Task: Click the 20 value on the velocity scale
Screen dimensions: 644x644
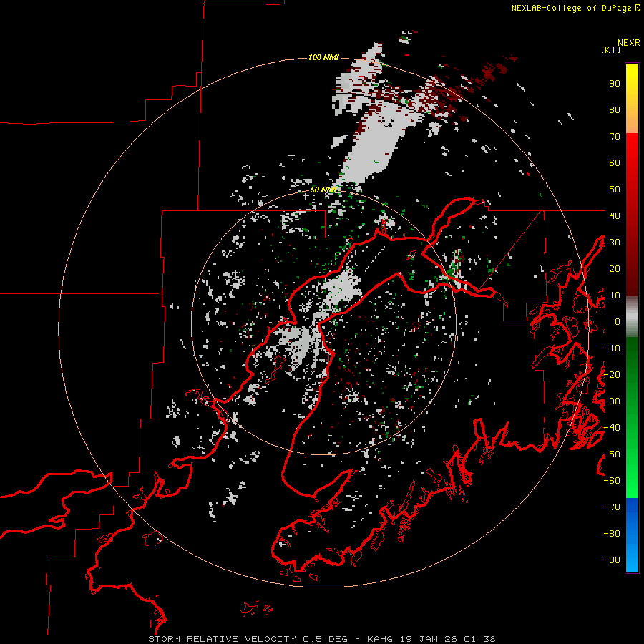Action: pyautogui.click(x=615, y=269)
